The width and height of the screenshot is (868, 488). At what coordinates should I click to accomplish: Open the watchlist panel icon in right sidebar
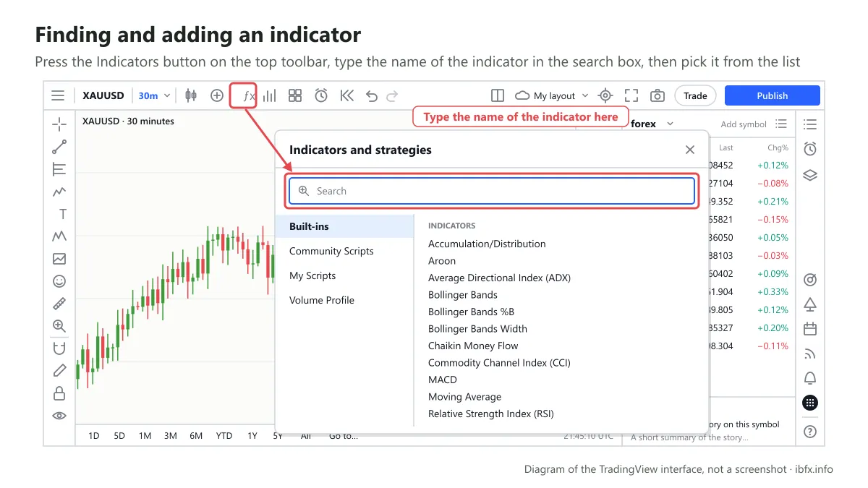[810, 125]
